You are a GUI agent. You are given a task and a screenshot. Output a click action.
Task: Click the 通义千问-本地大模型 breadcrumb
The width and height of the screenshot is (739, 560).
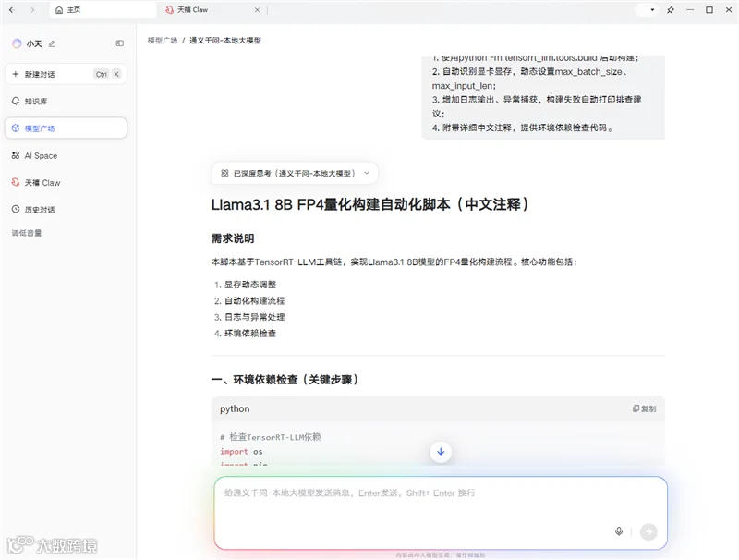tap(225, 41)
